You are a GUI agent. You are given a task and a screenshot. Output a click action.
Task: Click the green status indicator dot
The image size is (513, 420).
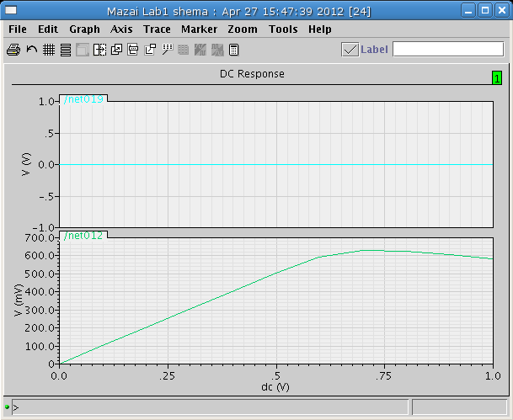point(8,407)
